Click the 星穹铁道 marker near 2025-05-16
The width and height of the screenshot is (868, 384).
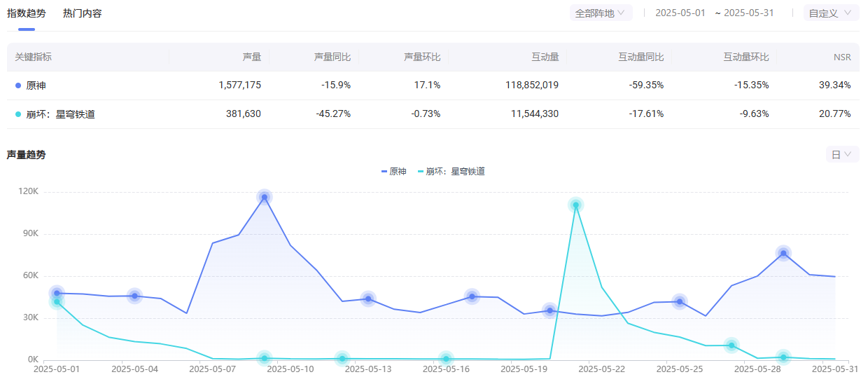click(x=446, y=359)
